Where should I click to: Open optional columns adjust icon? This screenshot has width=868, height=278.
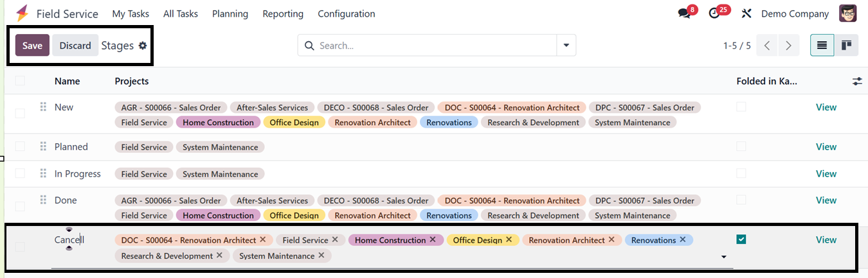pos(857,81)
